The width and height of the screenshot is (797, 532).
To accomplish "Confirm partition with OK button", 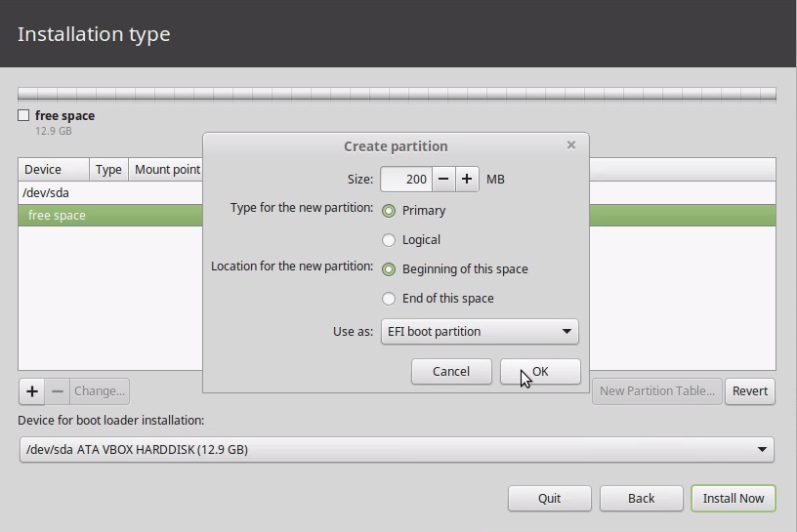I will (x=540, y=372).
